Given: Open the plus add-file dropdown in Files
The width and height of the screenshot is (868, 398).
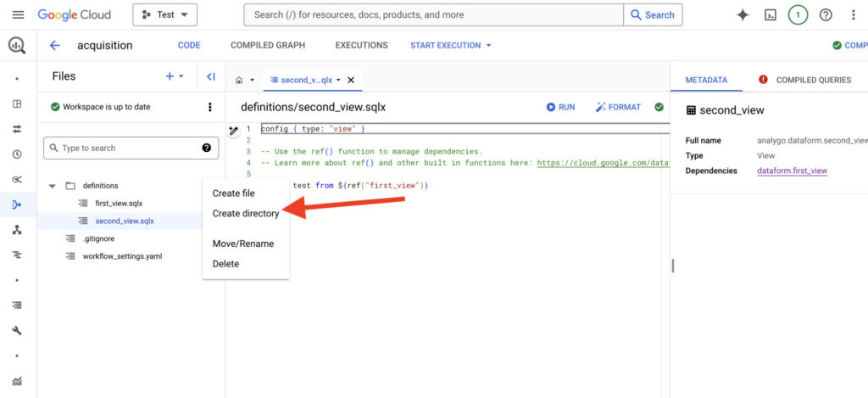Looking at the screenshot, I should click(175, 76).
